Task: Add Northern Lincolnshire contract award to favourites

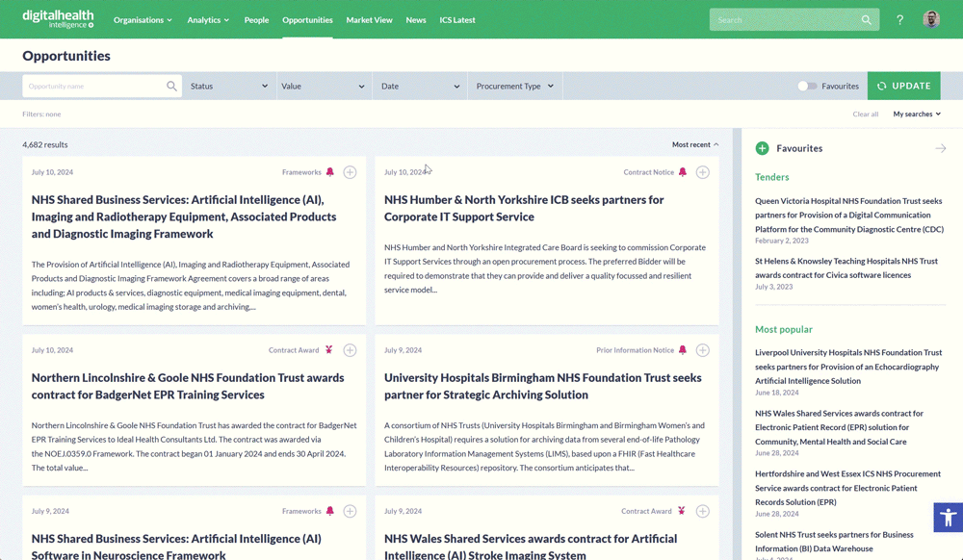Action: coord(350,350)
